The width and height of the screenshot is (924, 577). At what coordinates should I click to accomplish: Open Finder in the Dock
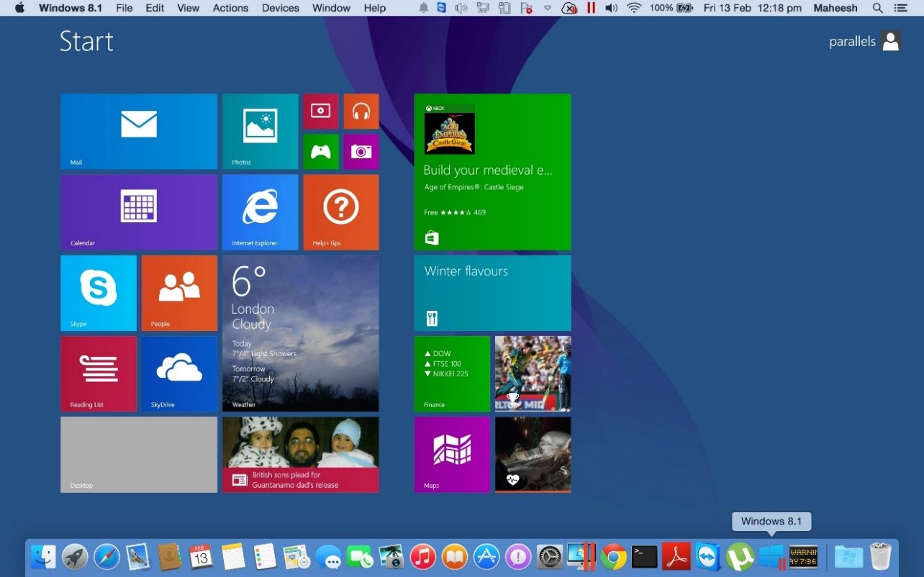pyautogui.click(x=43, y=556)
